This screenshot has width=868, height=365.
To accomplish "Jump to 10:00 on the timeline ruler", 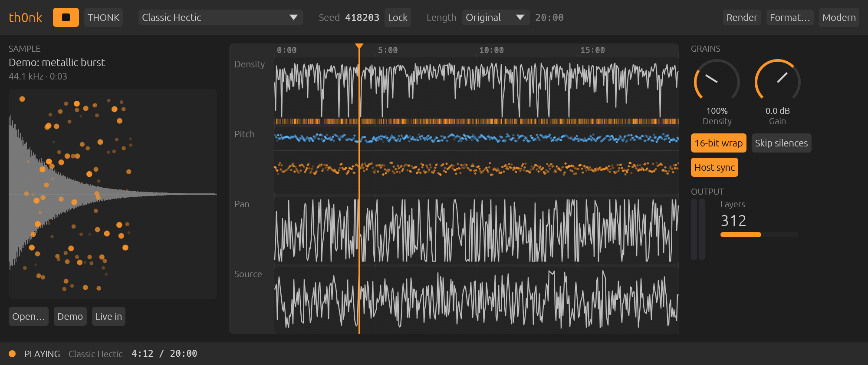I will [491, 50].
